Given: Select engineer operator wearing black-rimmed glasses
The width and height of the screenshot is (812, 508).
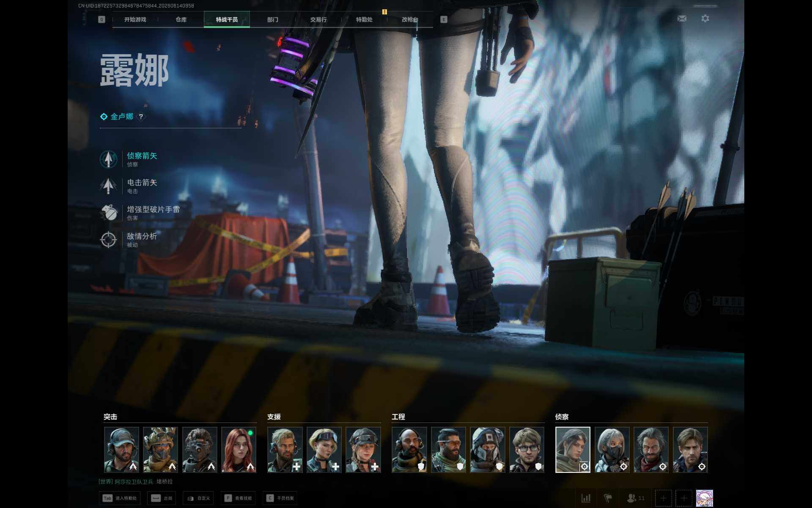Looking at the screenshot, I should (x=527, y=450).
